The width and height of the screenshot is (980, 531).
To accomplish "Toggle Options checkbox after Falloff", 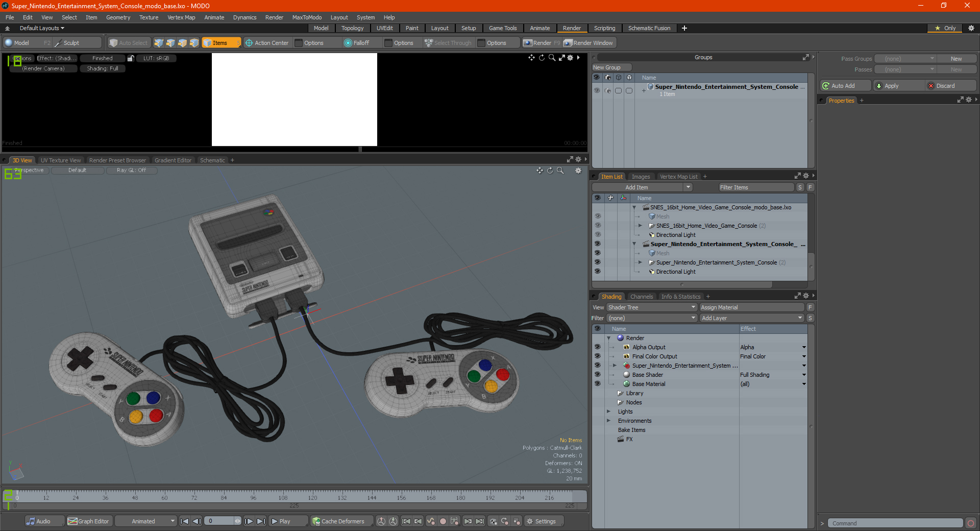I will pyautogui.click(x=388, y=43).
